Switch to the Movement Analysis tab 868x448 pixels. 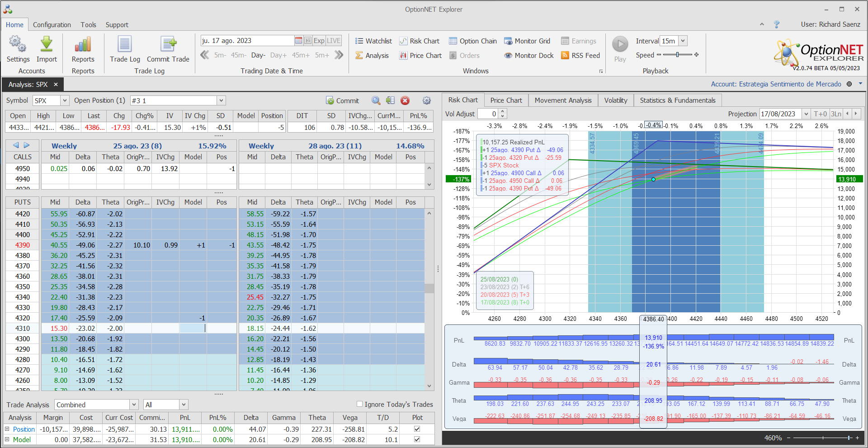click(563, 100)
